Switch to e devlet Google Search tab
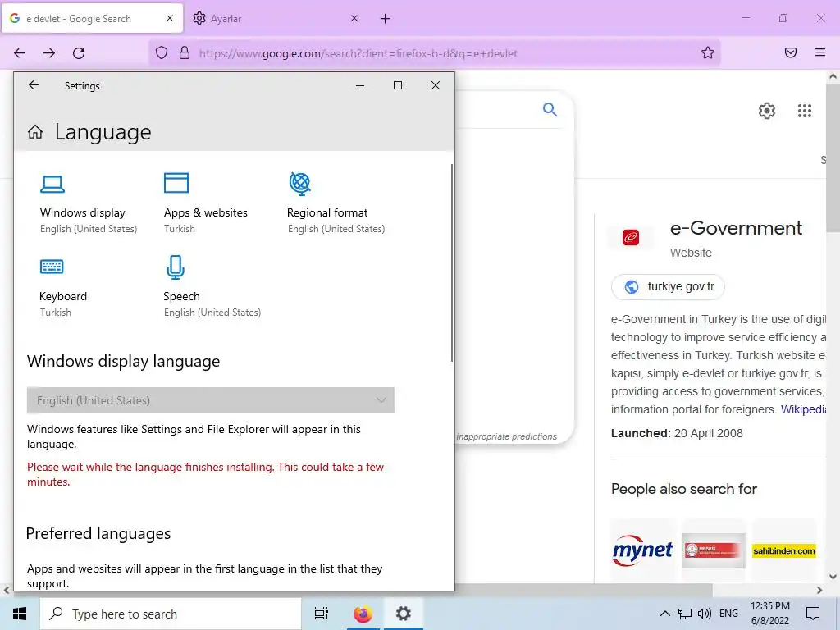840x630 pixels. [x=92, y=18]
